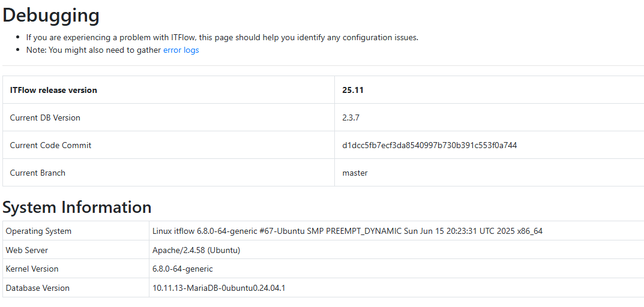Viewport: 644px width, 307px height.
Task: Select the value in the Kernel Version row
Action: [x=182, y=269]
